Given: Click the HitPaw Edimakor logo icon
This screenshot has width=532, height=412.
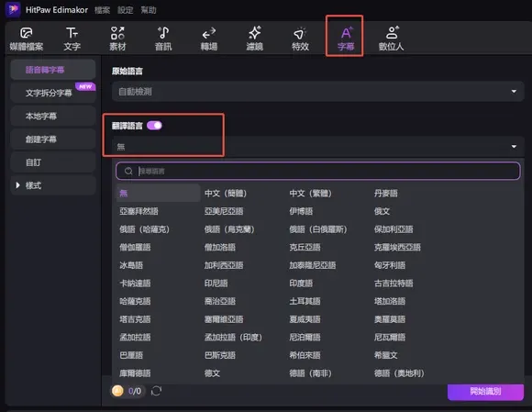Looking at the screenshot, I should [x=13, y=9].
